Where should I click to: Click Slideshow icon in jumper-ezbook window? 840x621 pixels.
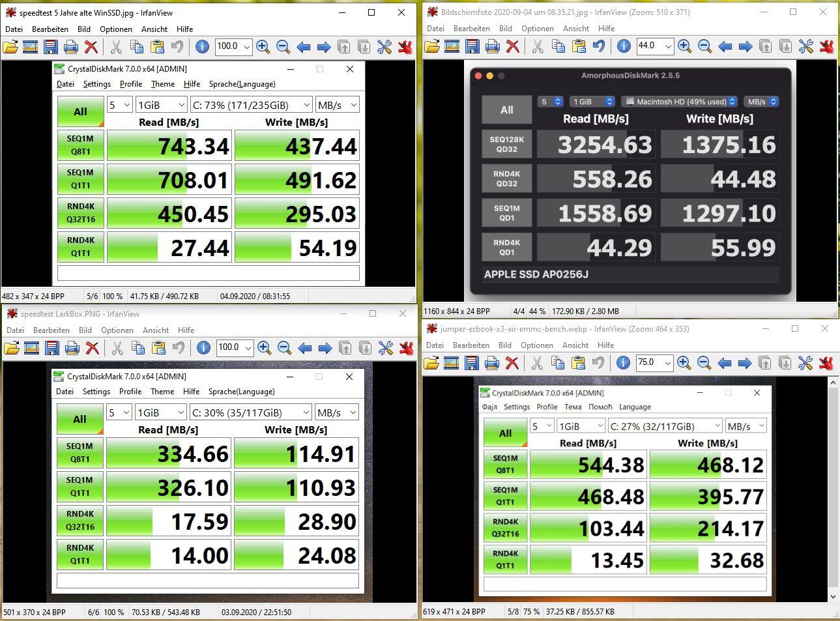pyautogui.click(x=451, y=363)
